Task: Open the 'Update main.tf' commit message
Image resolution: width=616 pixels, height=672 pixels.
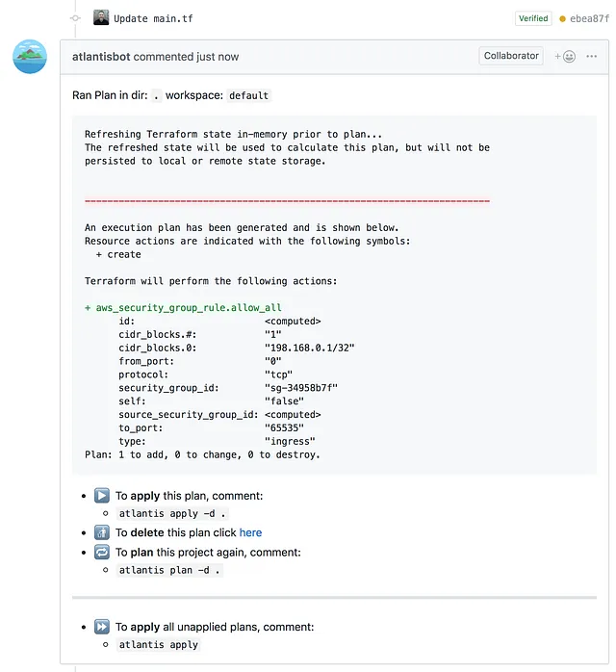Action: [153, 18]
